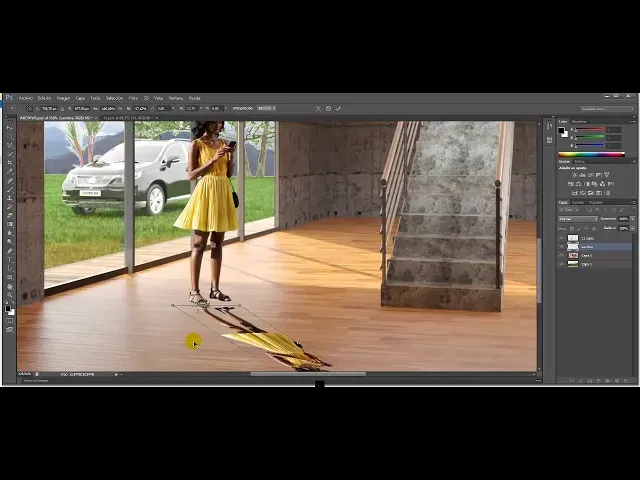Switch to the Canales panel tab
Screen dimensions: 640x480
pyautogui.click(x=578, y=202)
